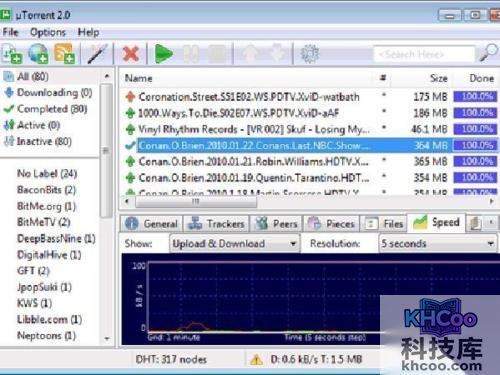The width and height of the screenshot is (500, 375).
Task: Click the status icon of 1000.Ways.To.Die torrent
Action: point(130,113)
